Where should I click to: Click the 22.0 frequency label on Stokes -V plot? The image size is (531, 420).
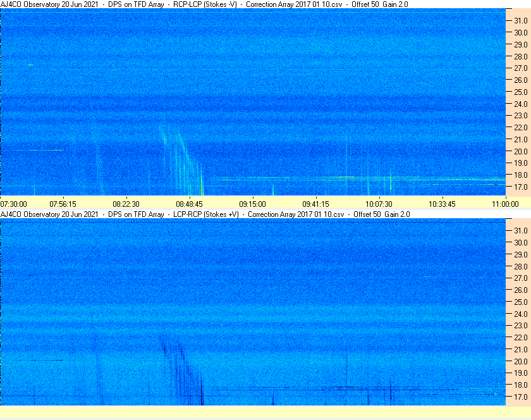(521, 128)
